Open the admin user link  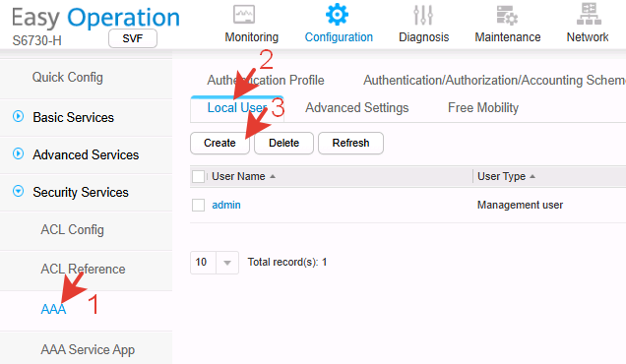pos(226,206)
